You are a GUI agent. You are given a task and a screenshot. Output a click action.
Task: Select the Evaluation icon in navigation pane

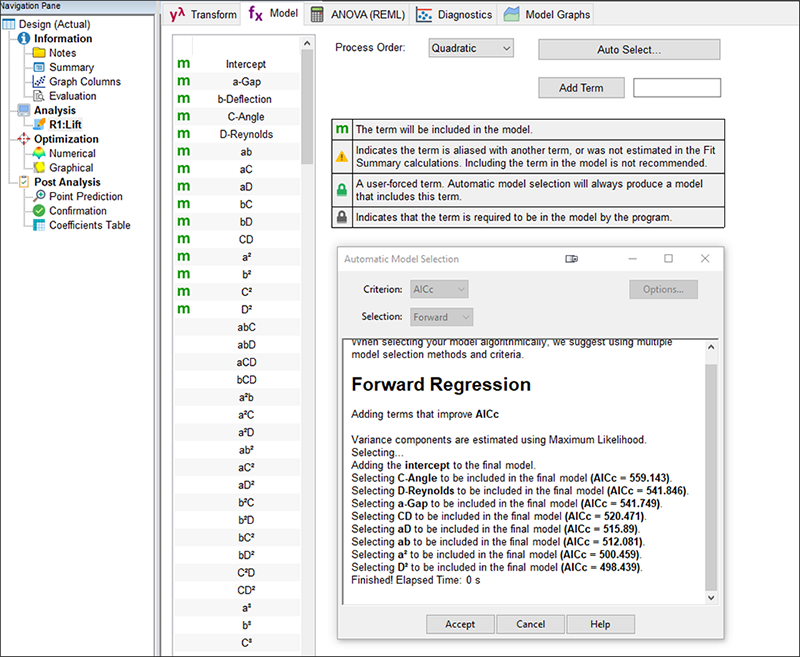[39, 96]
